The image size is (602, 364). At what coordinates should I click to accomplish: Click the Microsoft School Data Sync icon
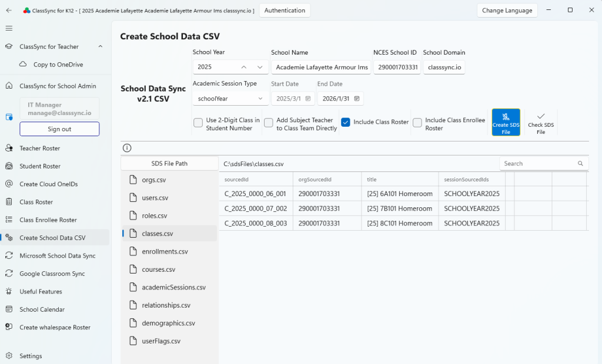click(9, 255)
